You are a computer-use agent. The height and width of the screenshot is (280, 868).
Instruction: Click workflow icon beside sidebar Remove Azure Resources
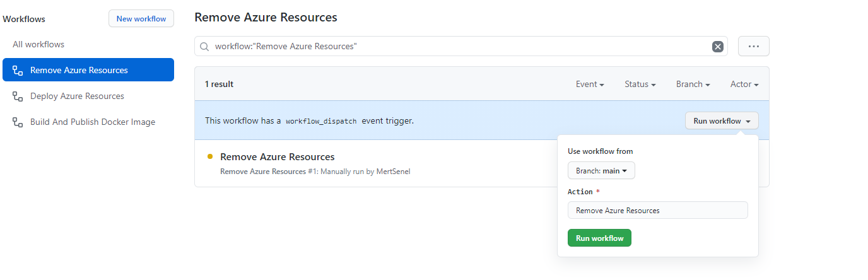point(18,70)
